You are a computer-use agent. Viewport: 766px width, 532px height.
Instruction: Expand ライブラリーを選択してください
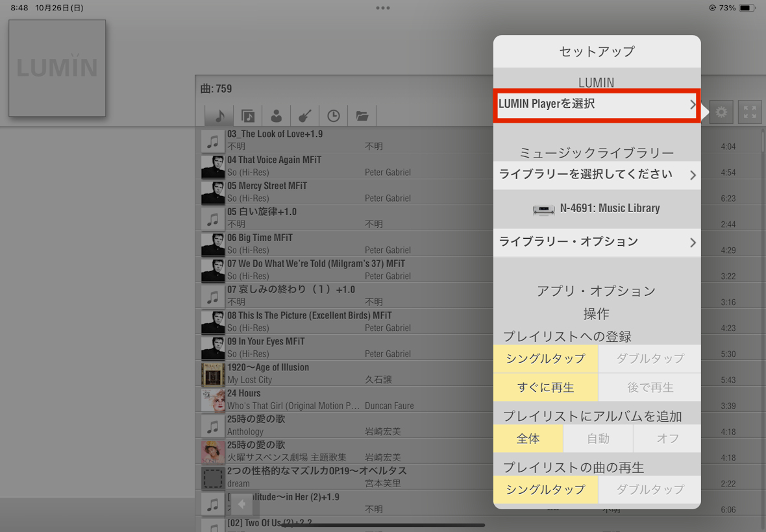pos(597,175)
